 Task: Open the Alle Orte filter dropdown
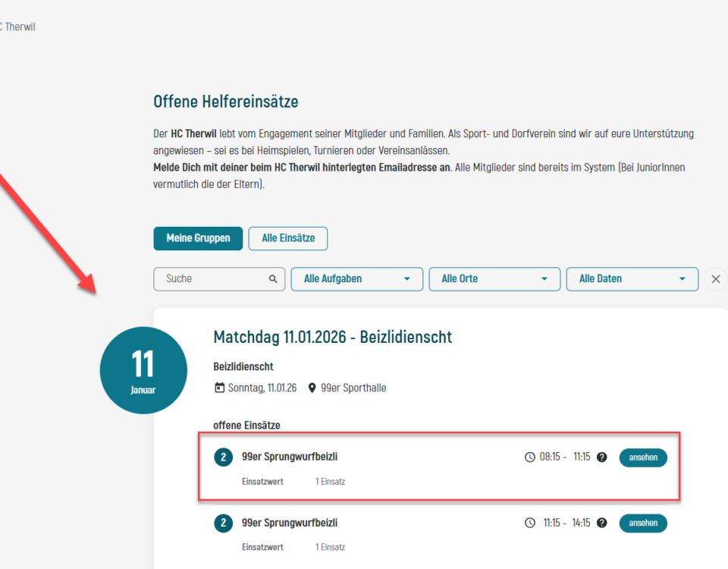pyautogui.click(x=494, y=279)
